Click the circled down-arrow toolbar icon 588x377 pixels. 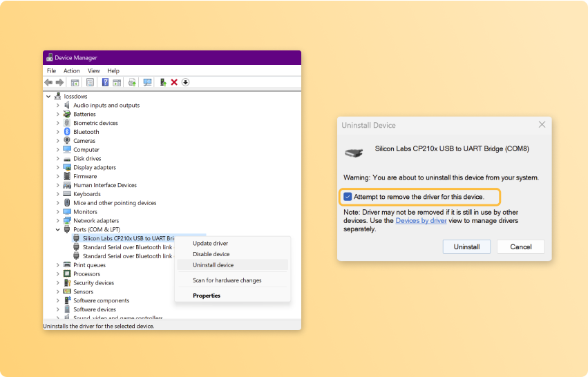pos(186,82)
